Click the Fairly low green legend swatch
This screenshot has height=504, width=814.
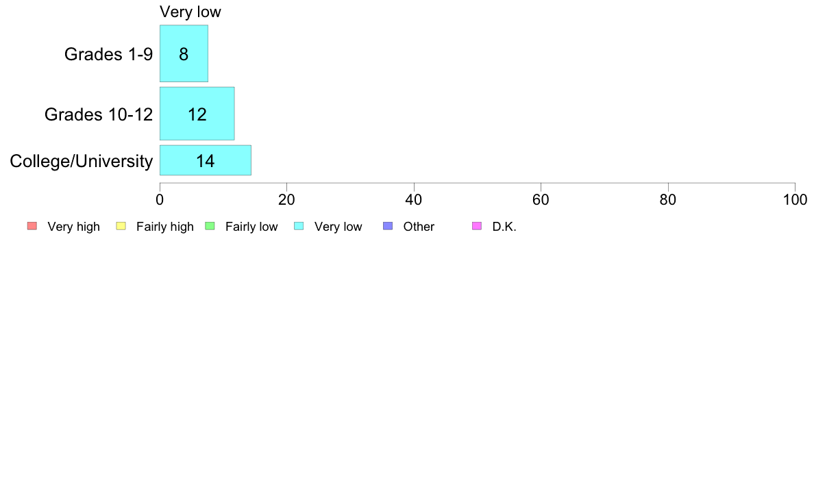point(210,226)
